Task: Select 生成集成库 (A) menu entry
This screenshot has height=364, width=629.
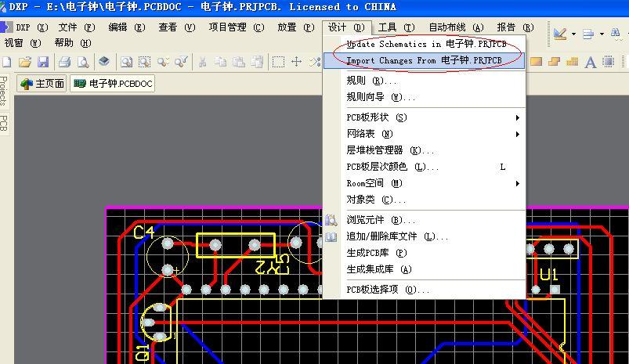Action: tap(424, 269)
